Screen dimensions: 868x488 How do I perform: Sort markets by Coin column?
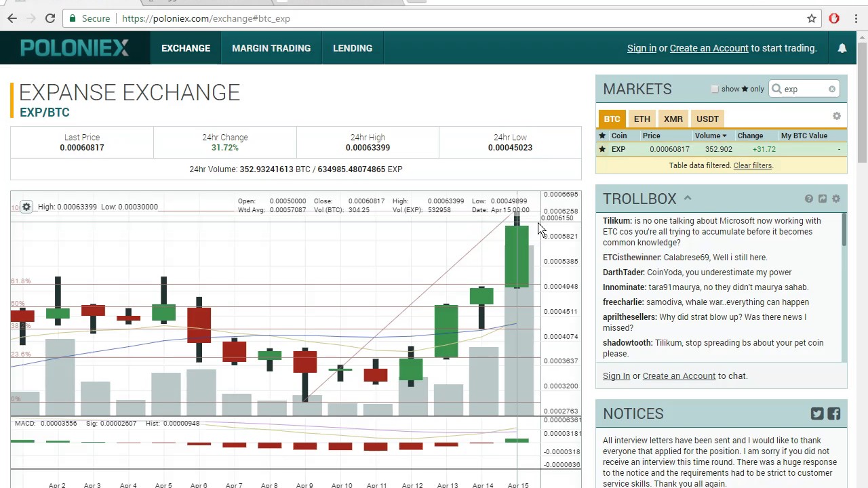(619, 136)
